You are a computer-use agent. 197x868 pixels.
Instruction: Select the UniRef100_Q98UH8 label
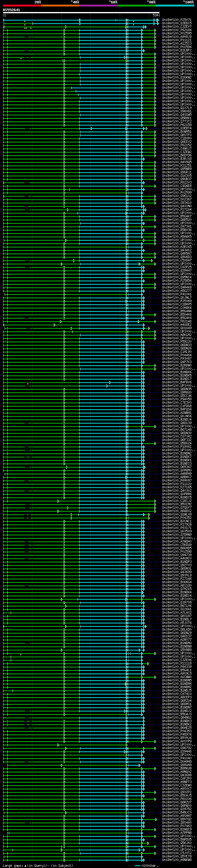click(176, 765)
